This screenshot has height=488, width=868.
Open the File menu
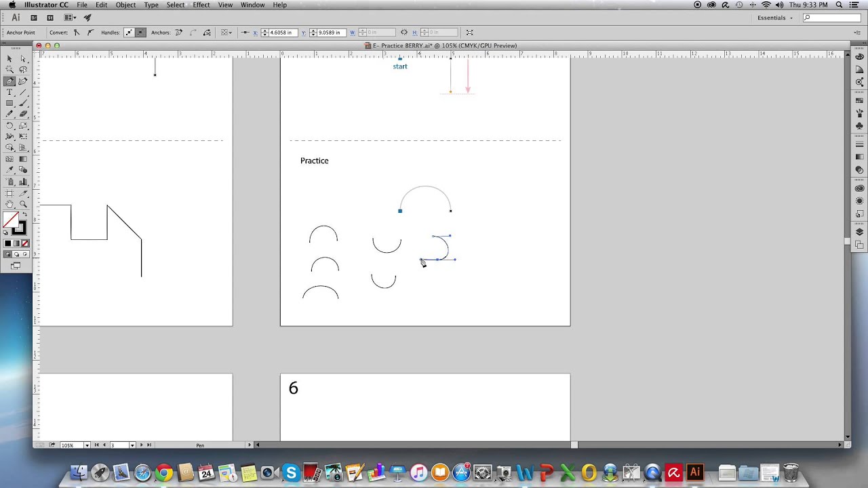click(x=81, y=5)
